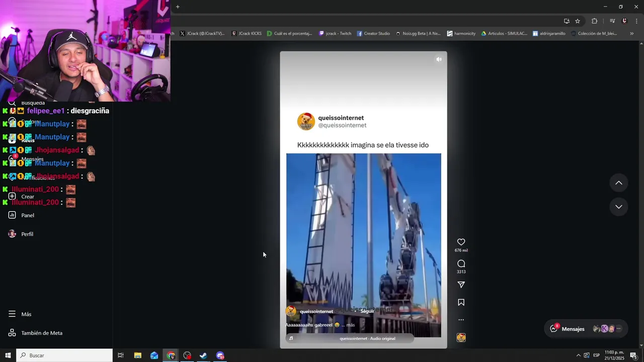Screen dimensions: 644x362
Task: Open a new browser tab
Action: tap(178, 7)
